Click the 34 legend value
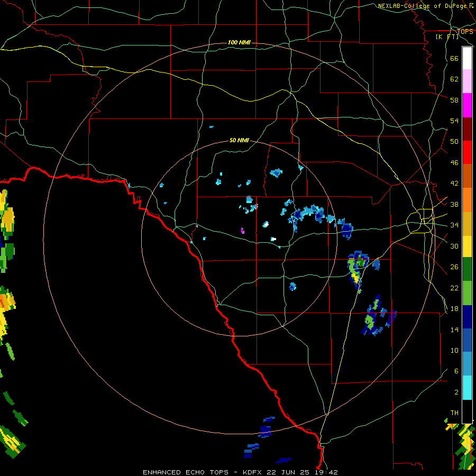 coord(454,225)
